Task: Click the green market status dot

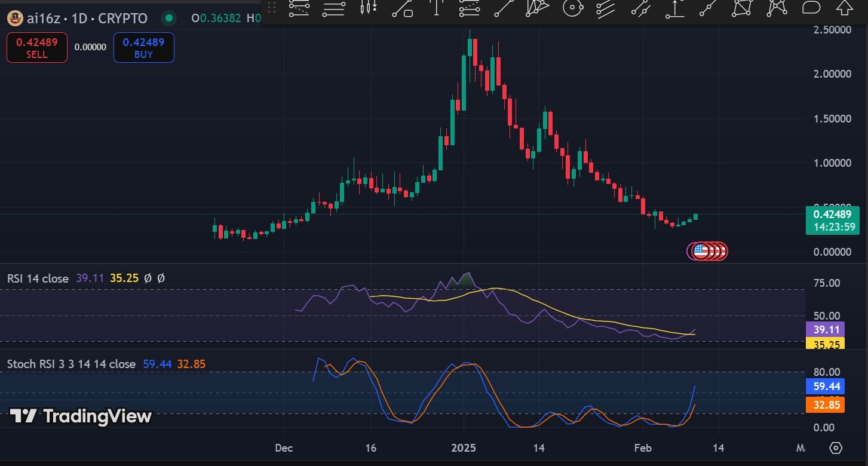Action: click(x=169, y=19)
